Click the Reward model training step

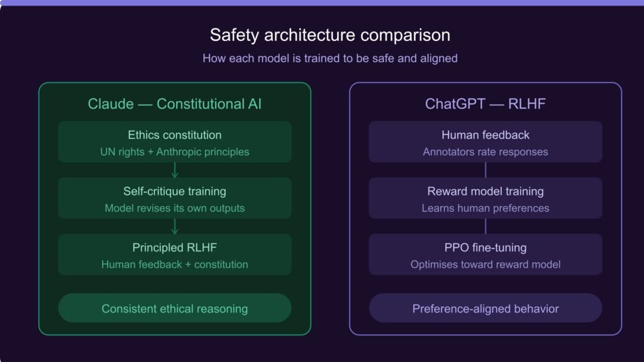(486, 198)
